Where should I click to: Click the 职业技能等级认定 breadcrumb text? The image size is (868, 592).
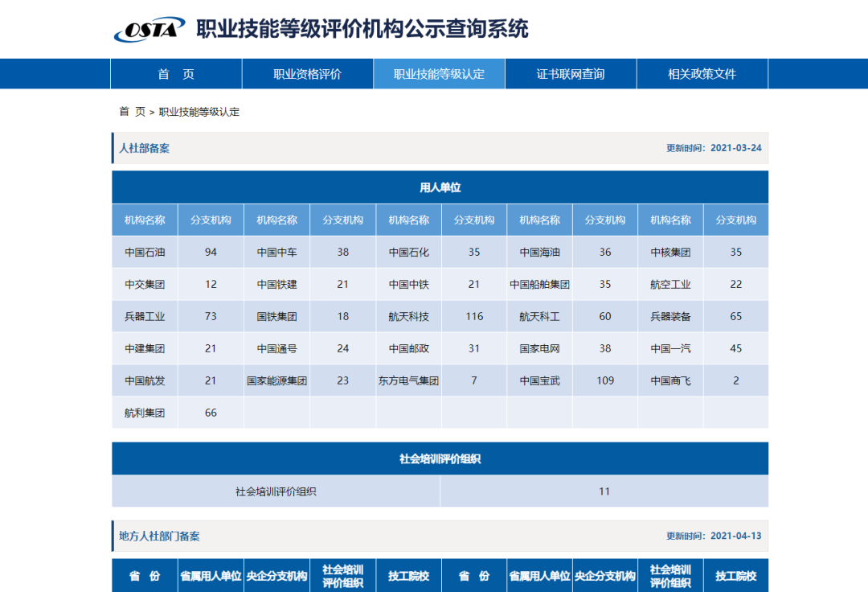coord(199,112)
